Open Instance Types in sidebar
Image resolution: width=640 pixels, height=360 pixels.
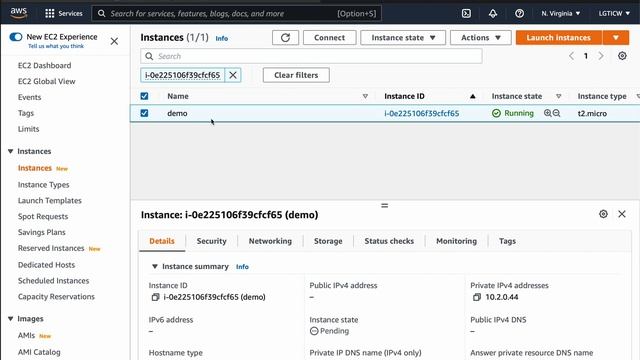[x=44, y=185]
